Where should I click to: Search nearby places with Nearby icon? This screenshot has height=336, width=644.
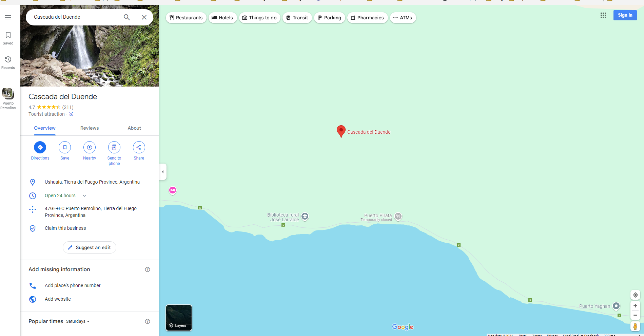click(90, 147)
